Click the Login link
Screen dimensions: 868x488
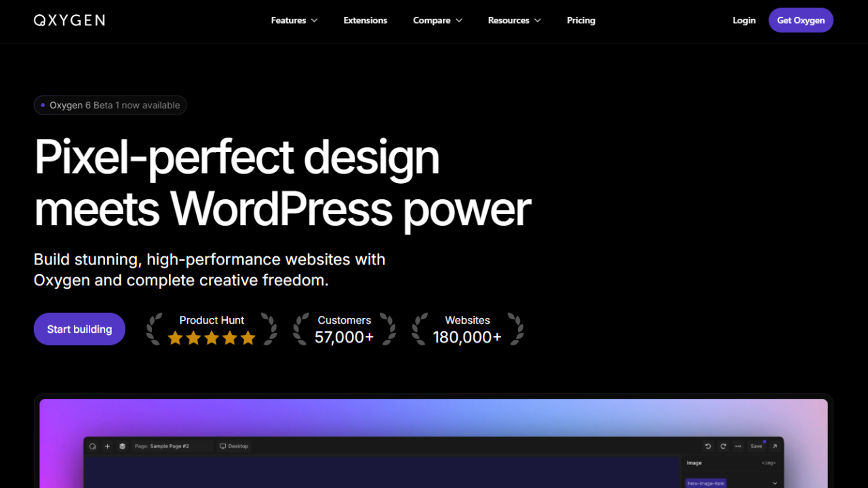coord(744,20)
